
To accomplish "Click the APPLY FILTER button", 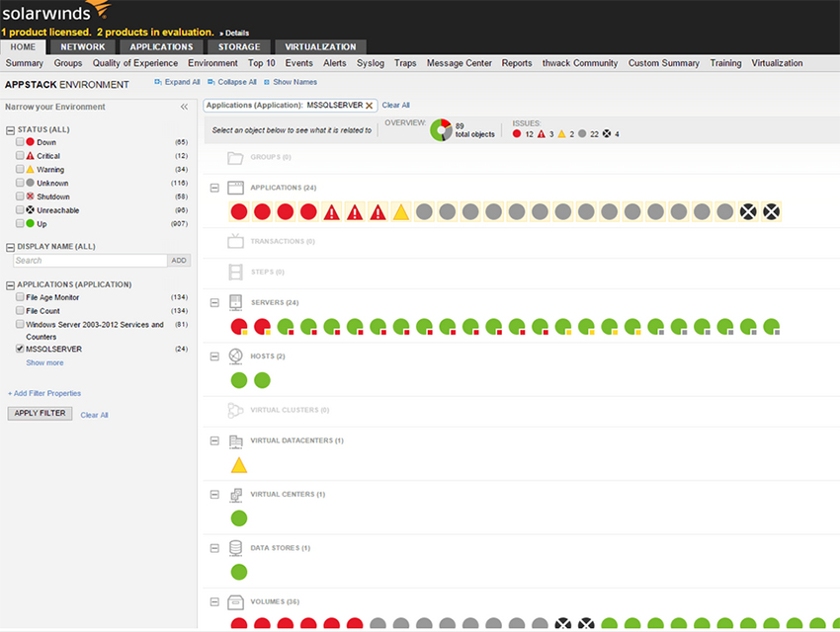I will [x=41, y=413].
